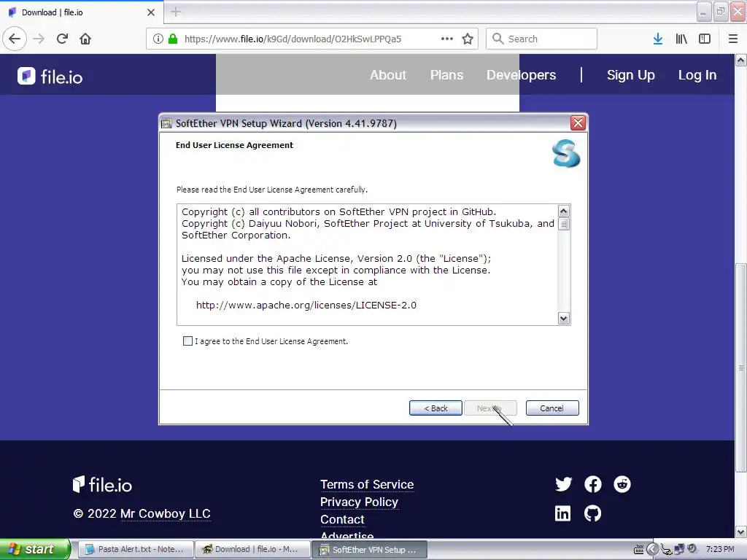Click license text scrollbar down arrow
The width and height of the screenshot is (747, 560).
564,318
